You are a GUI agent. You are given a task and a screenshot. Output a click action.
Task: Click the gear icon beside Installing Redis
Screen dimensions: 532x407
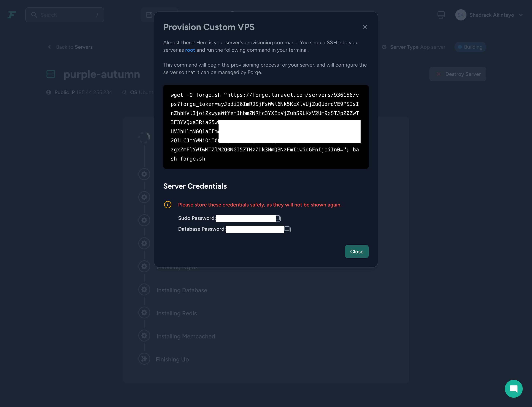[144, 312]
